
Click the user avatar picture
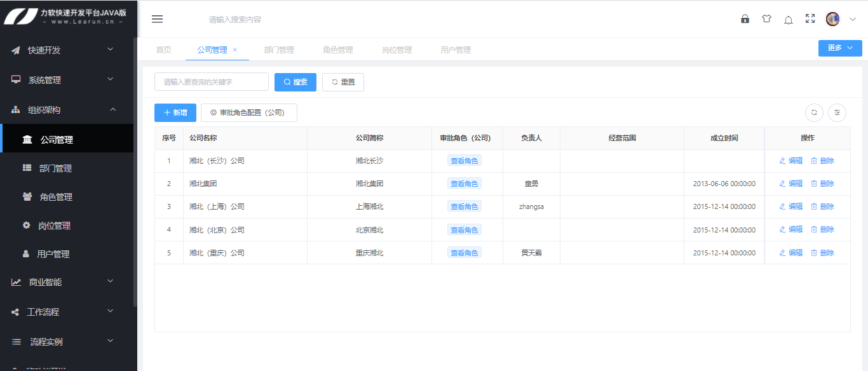pyautogui.click(x=832, y=19)
